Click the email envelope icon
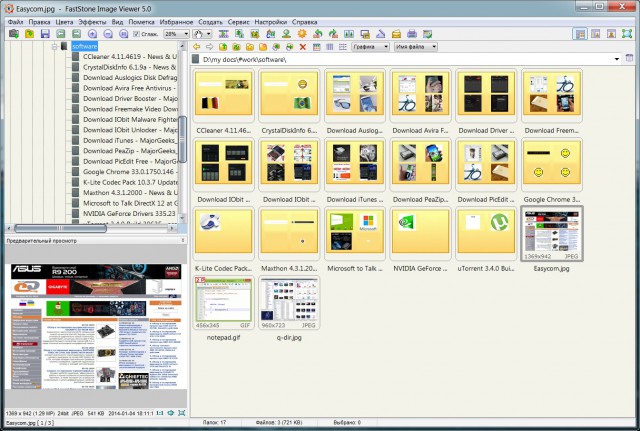Image resolution: width=640 pixels, height=431 pixels. click(396, 34)
